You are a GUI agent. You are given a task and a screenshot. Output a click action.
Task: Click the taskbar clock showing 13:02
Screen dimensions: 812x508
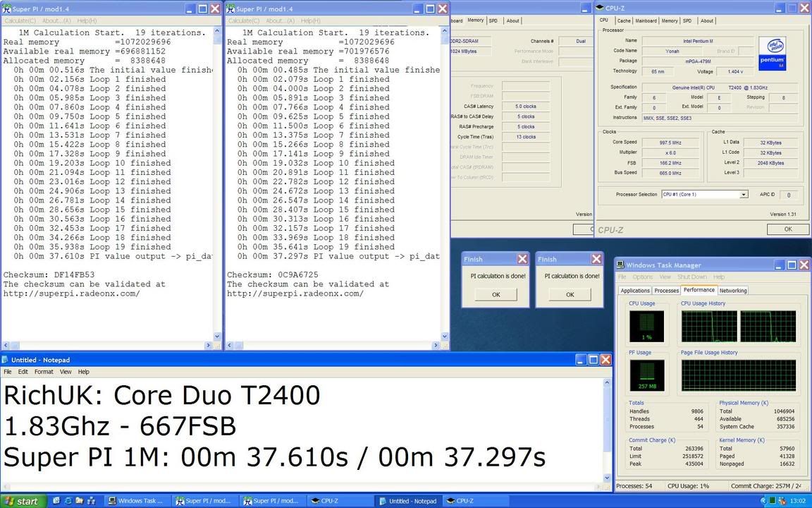tap(797, 501)
